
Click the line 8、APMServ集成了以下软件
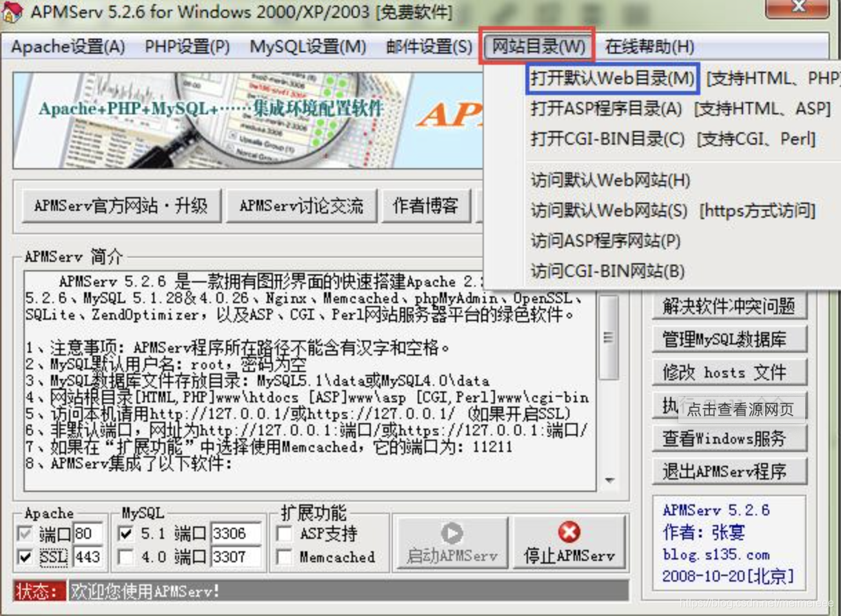point(130,464)
